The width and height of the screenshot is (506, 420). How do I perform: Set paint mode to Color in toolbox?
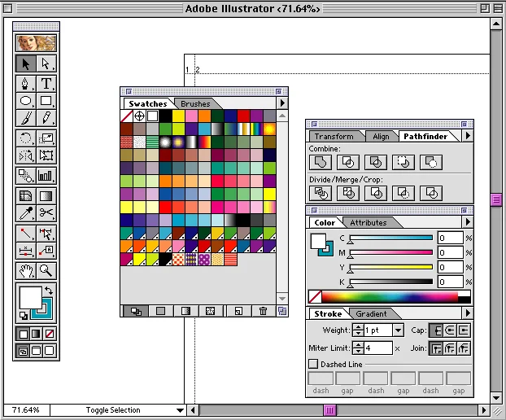[24, 334]
